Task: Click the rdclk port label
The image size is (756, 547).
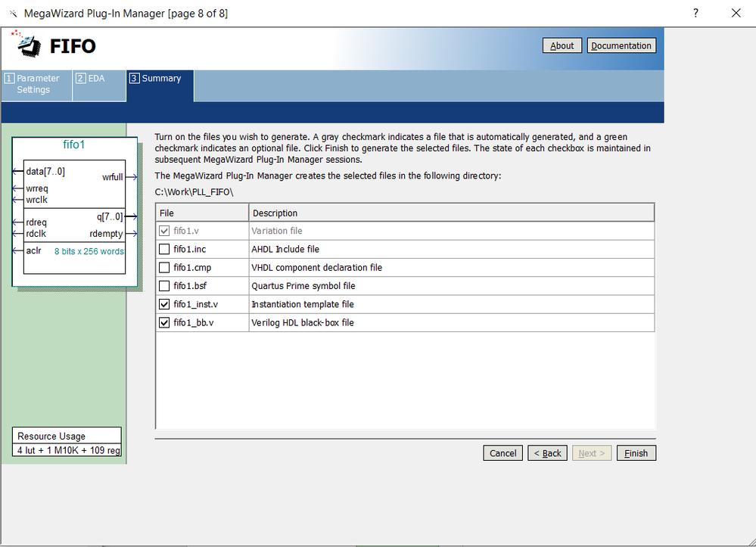Action: 36,234
